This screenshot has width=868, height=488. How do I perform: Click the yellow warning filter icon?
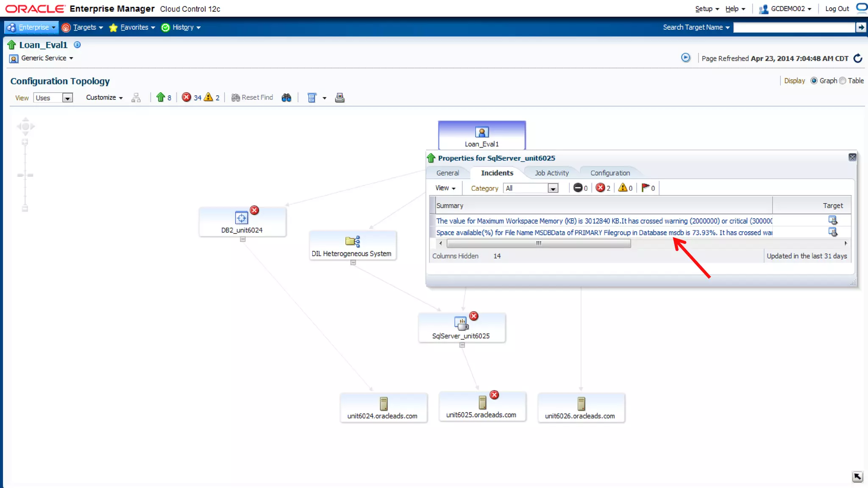(208, 97)
